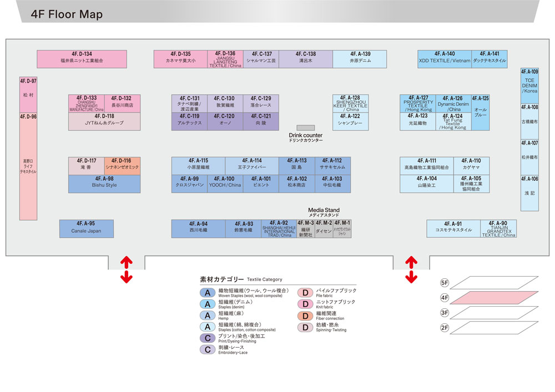Click booth 4F. C-138
Viewport: 555px width, 392px height.
tap(306, 59)
